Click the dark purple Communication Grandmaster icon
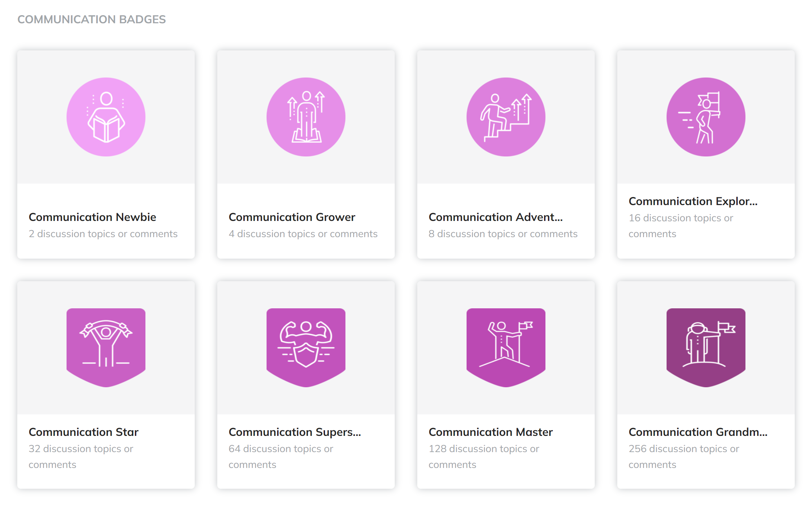This screenshot has width=812, height=506. (x=706, y=347)
